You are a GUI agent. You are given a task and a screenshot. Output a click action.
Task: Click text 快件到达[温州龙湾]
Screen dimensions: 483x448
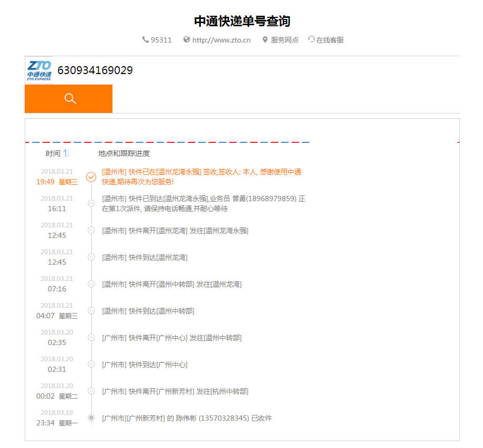[x=158, y=257]
